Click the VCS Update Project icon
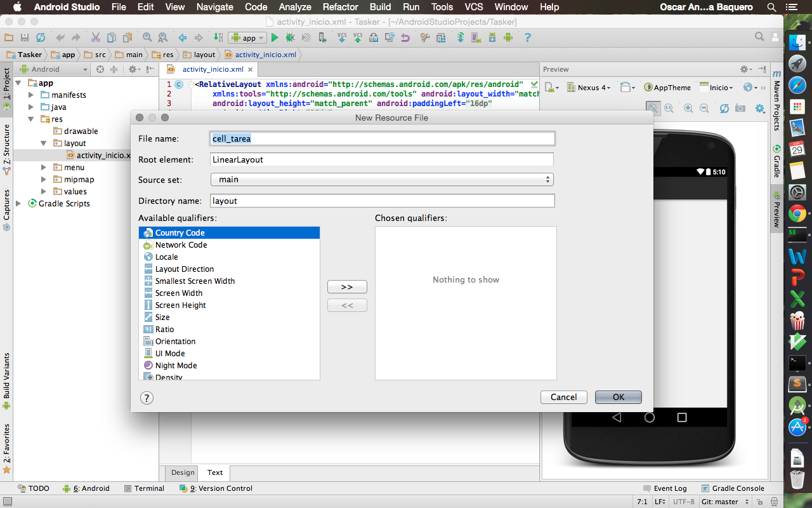The height and width of the screenshot is (508, 812). point(341,38)
